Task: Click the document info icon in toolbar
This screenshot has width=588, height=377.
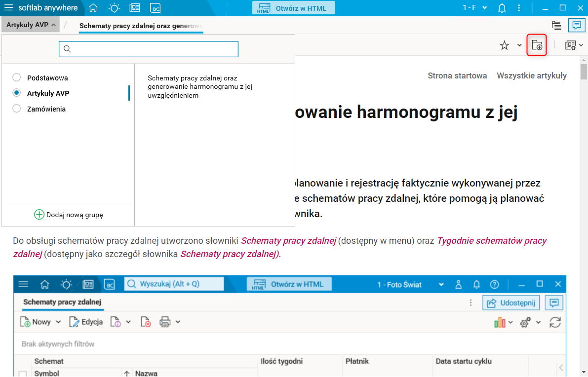Action: (116, 322)
